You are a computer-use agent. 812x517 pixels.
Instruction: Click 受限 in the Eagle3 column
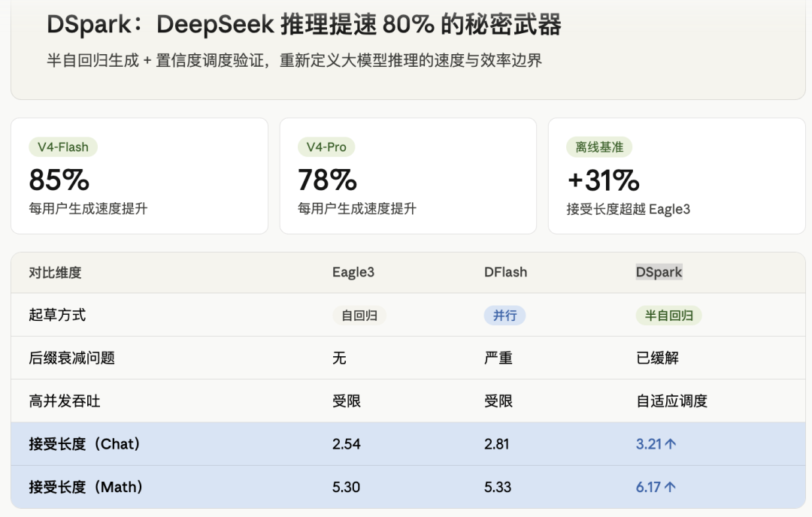(347, 401)
